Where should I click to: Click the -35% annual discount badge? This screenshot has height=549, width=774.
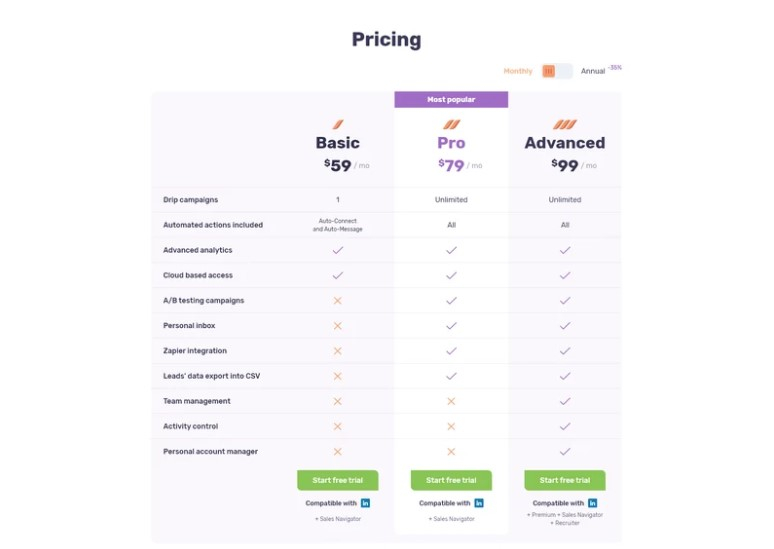pyautogui.click(x=615, y=67)
